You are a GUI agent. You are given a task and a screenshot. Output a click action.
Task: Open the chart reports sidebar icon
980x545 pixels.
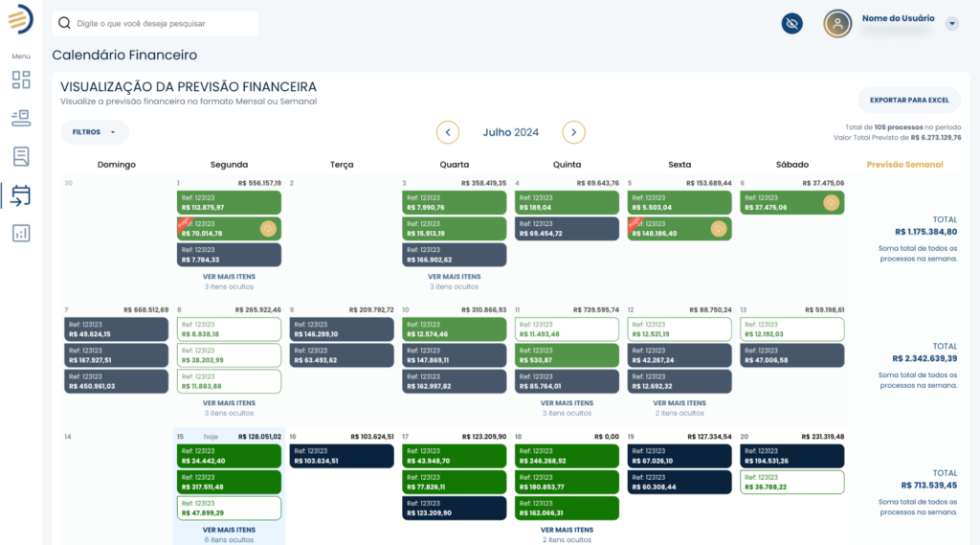[x=21, y=233]
